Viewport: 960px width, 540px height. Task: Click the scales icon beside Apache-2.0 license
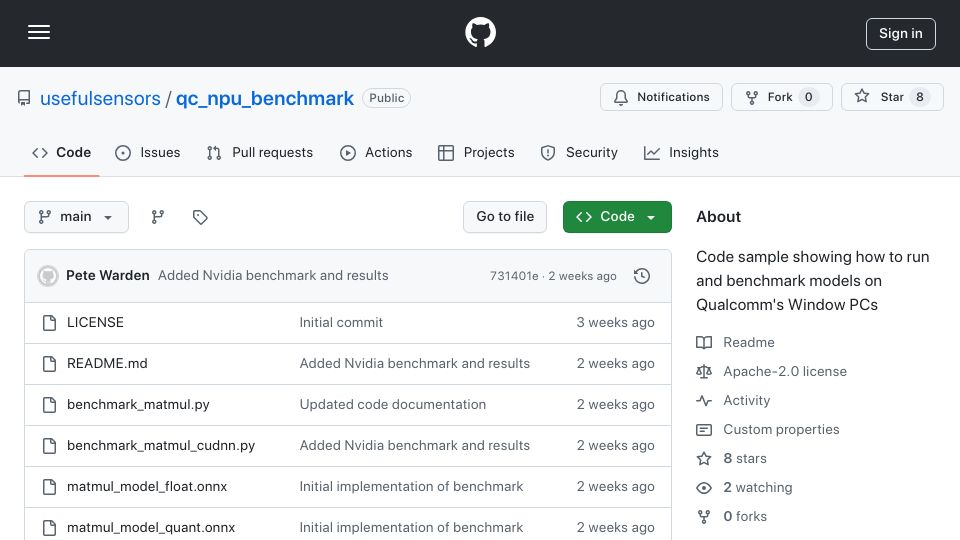[704, 372]
